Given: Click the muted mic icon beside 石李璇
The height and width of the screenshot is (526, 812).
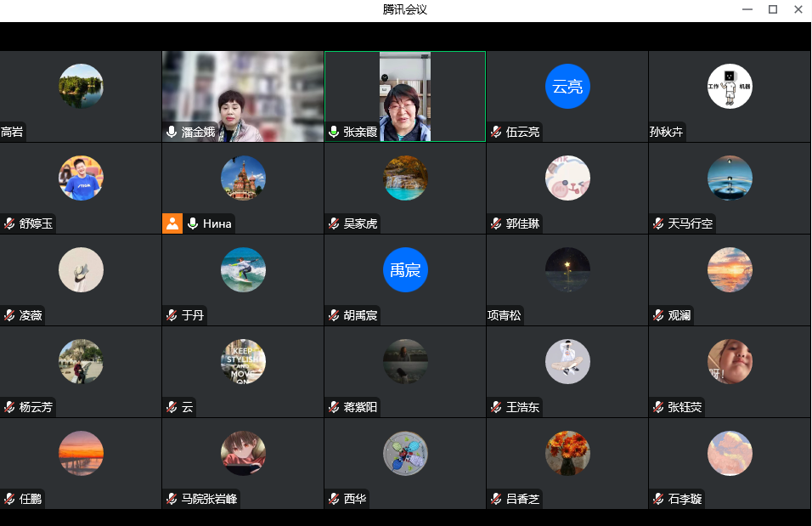Looking at the screenshot, I should (658, 499).
